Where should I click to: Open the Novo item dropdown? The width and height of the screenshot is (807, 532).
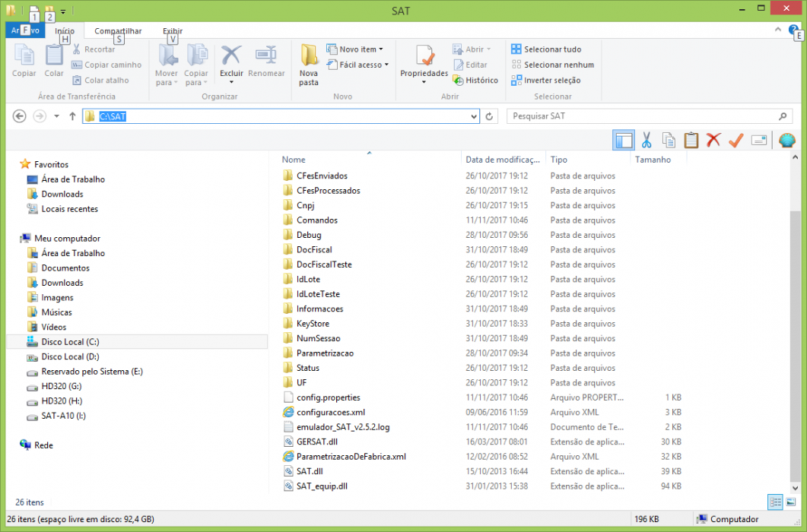(354, 49)
